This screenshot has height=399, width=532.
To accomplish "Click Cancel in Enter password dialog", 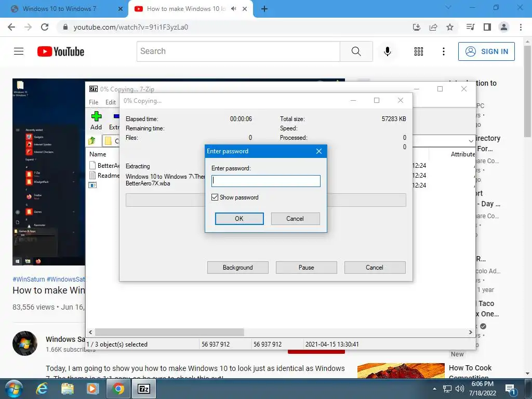I will point(295,219).
